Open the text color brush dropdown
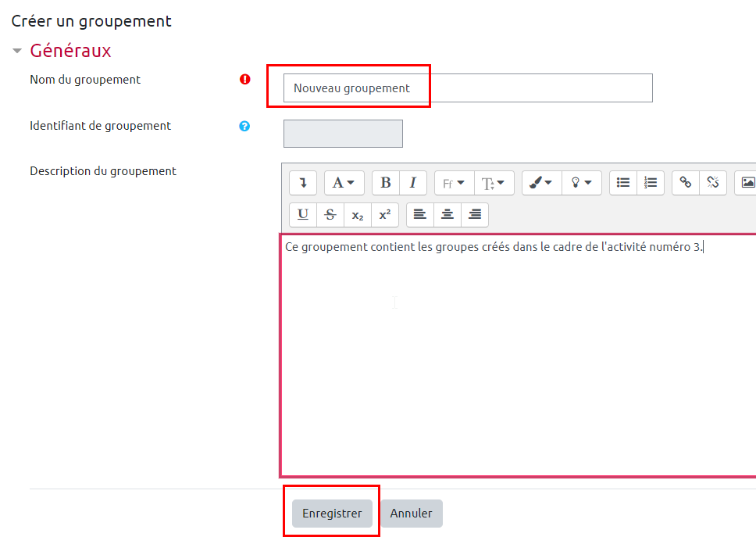The width and height of the screenshot is (756, 537). [541, 183]
